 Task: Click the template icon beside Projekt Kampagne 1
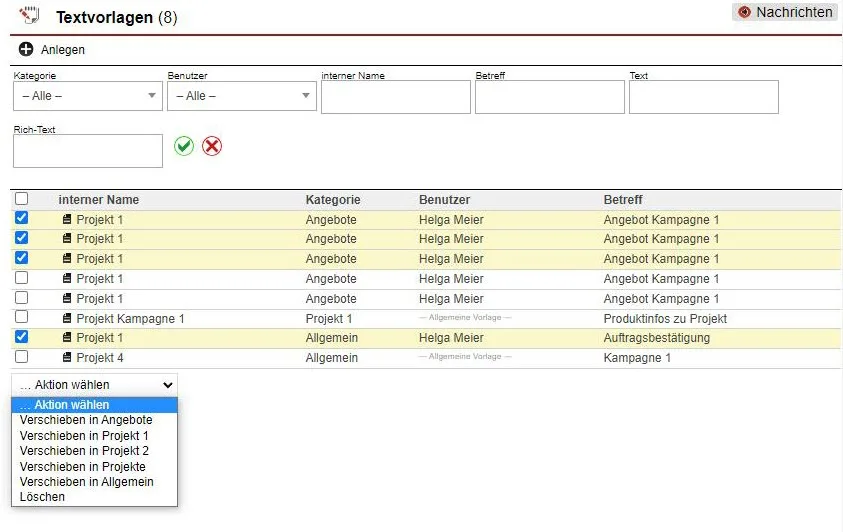coord(67,319)
